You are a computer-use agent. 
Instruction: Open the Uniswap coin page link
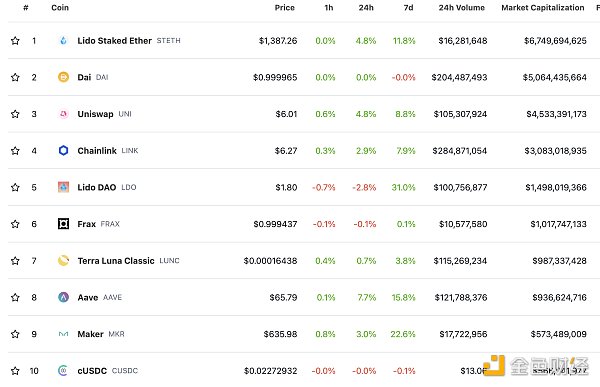95,114
